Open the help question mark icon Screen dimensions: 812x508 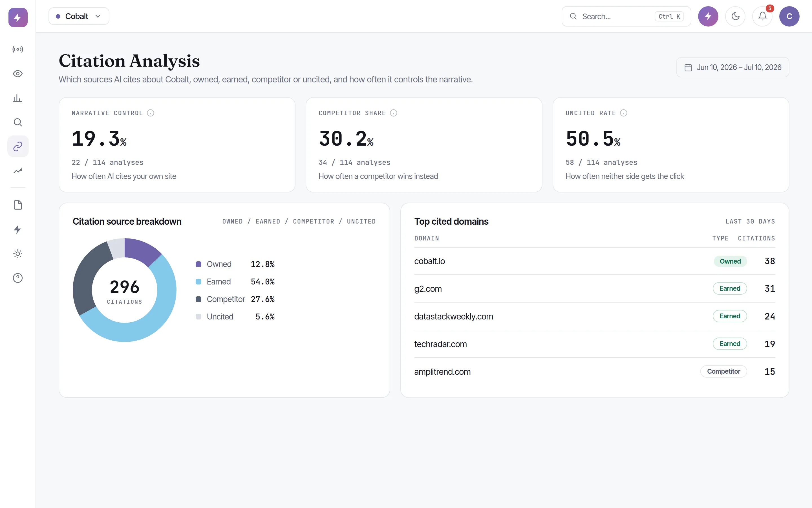tap(18, 278)
